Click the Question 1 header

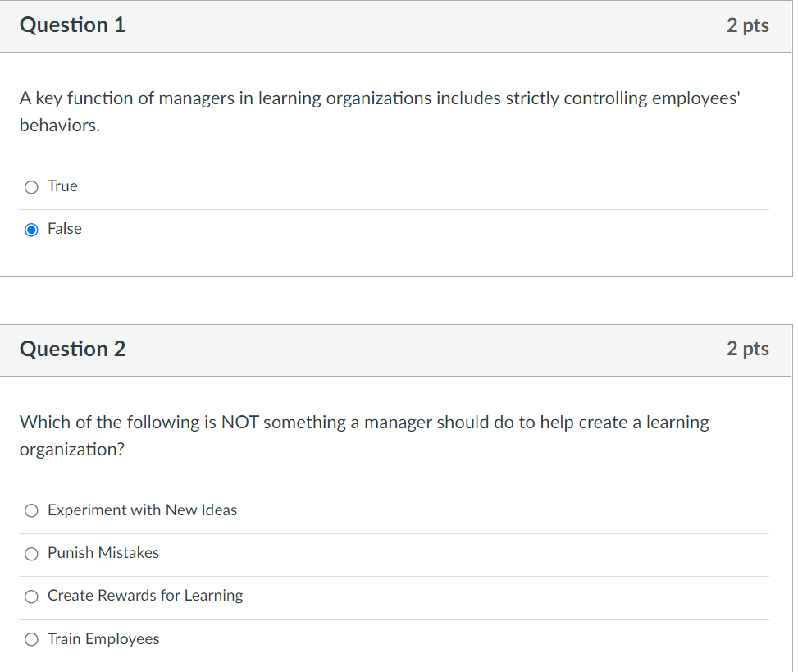click(x=72, y=25)
